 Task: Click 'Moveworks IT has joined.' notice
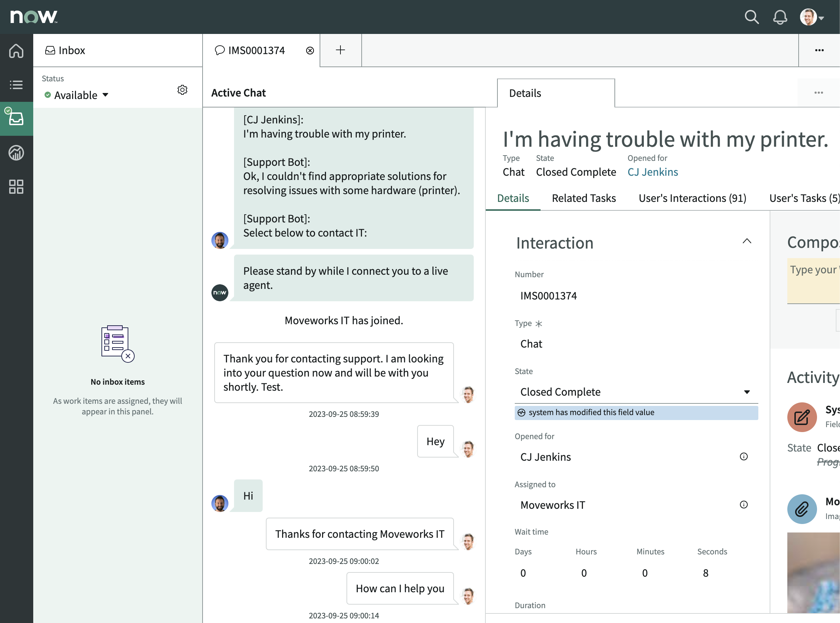pyautogui.click(x=344, y=321)
